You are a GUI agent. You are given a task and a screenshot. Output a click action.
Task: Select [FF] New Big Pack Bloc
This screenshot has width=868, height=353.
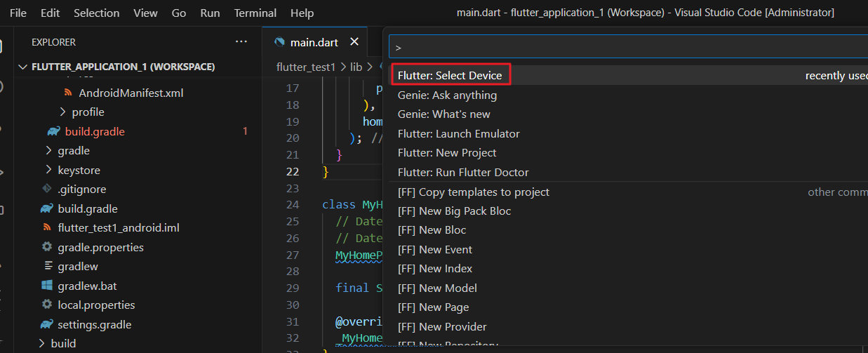pyautogui.click(x=454, y=211)
